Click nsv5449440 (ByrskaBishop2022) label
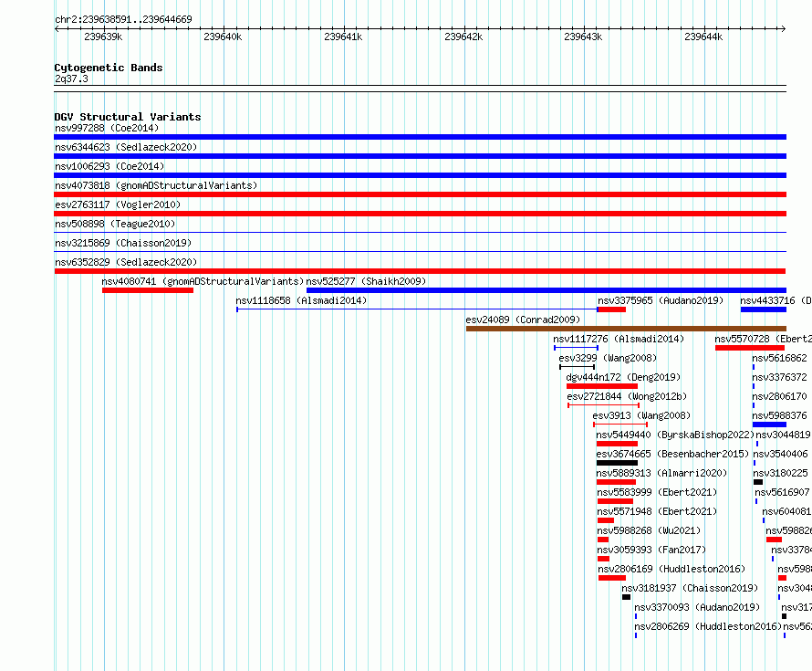 click(675, 435)
